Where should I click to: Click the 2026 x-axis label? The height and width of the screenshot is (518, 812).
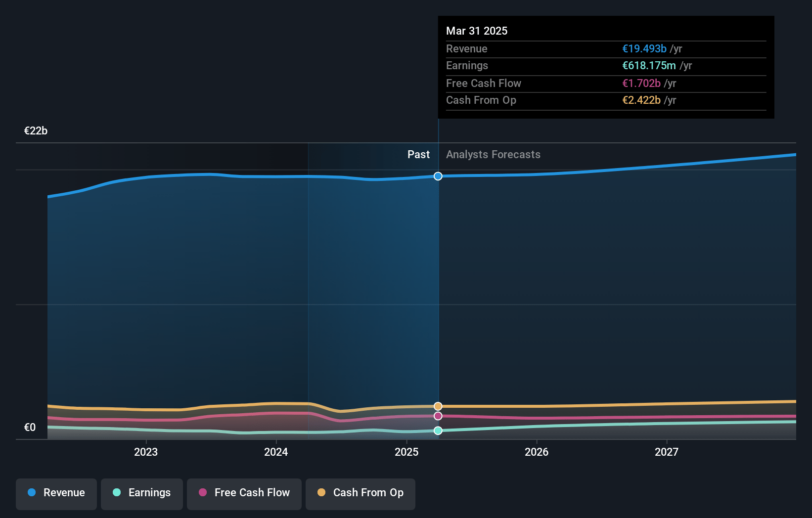point(537,452)
